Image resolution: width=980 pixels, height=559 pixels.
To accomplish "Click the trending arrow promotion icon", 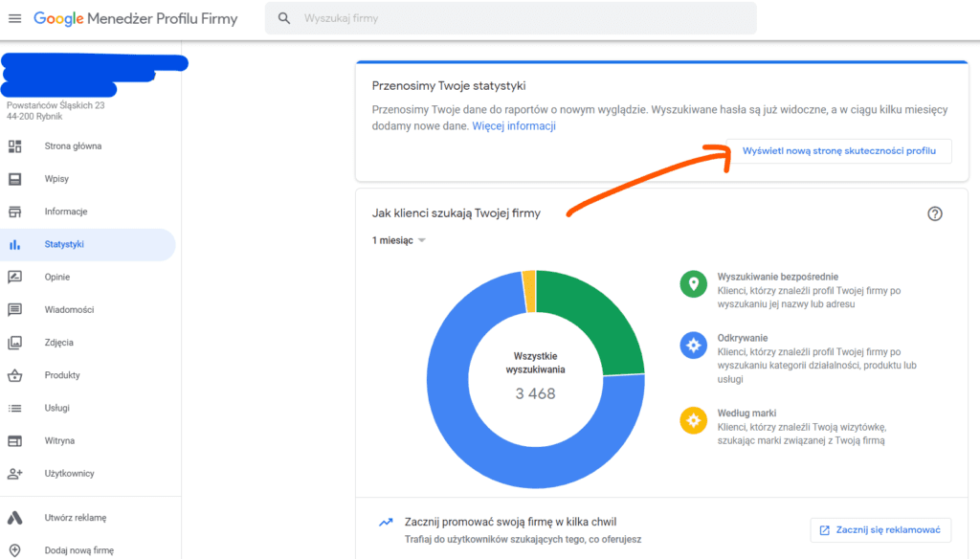I will pyautogui.click(x=387, y=522).
